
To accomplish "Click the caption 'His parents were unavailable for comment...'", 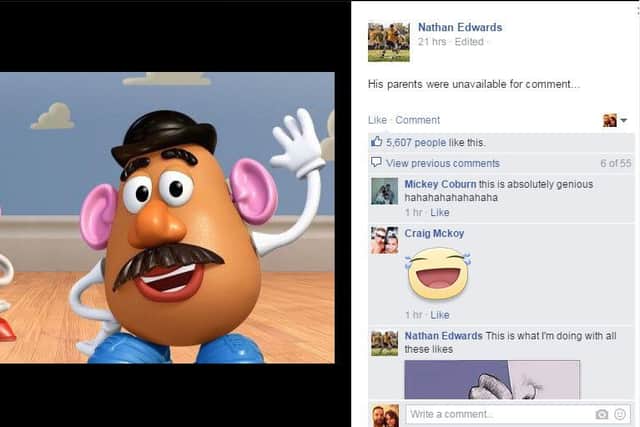I will [473, 84].
